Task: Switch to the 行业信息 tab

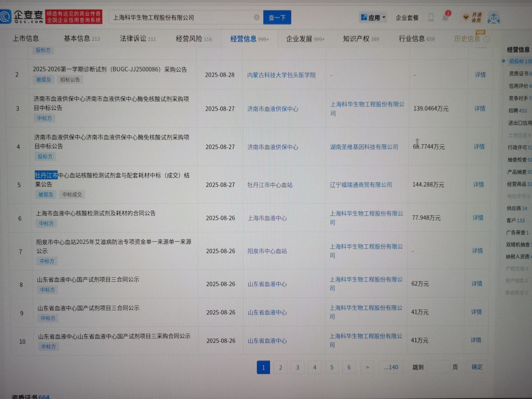Action: point(416,39)
